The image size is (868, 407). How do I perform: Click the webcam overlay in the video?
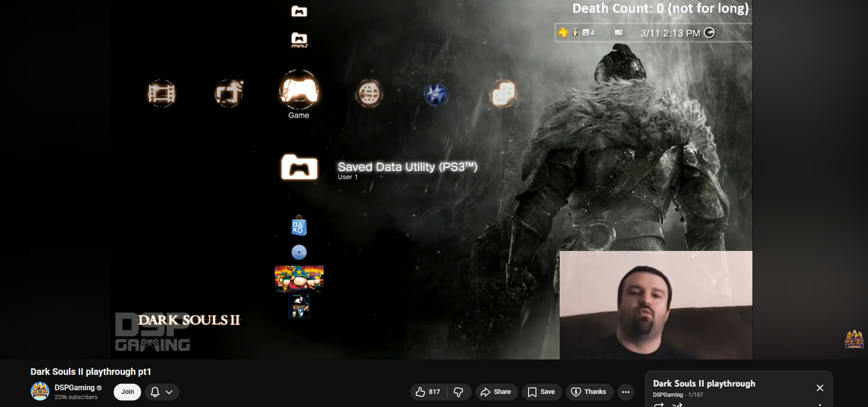coord(656,305)
